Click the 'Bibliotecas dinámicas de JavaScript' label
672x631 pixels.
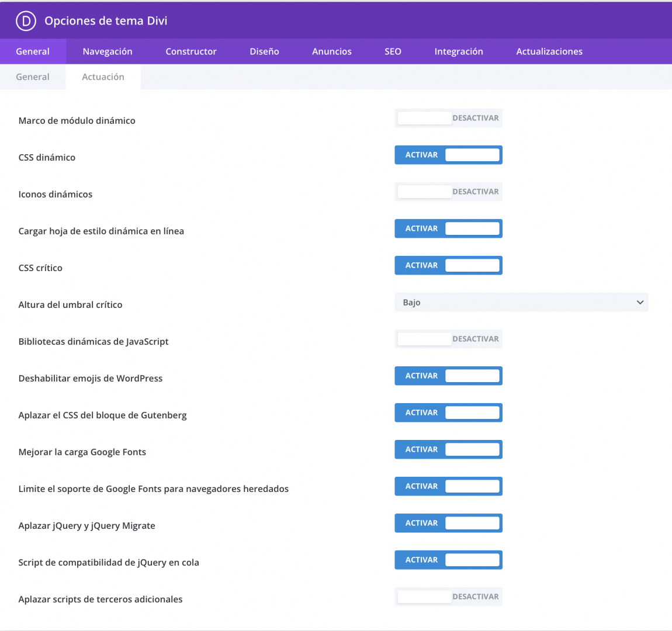(93, 342)
